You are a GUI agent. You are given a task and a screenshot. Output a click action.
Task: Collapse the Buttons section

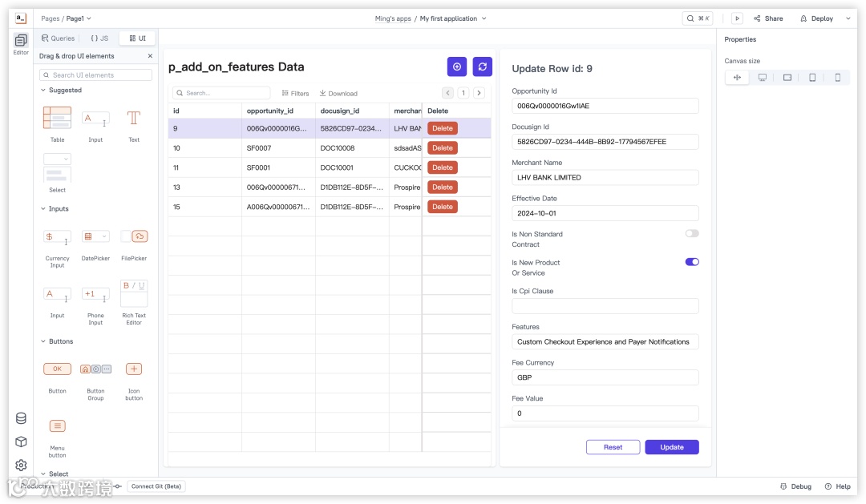coord(43,341)
